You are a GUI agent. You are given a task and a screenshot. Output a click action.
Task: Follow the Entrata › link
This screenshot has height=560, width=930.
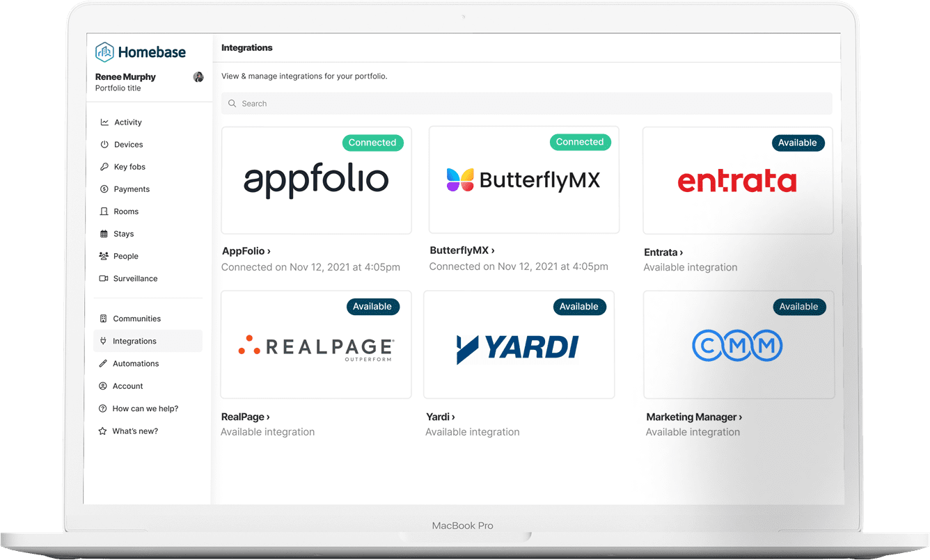click(663, 253)
